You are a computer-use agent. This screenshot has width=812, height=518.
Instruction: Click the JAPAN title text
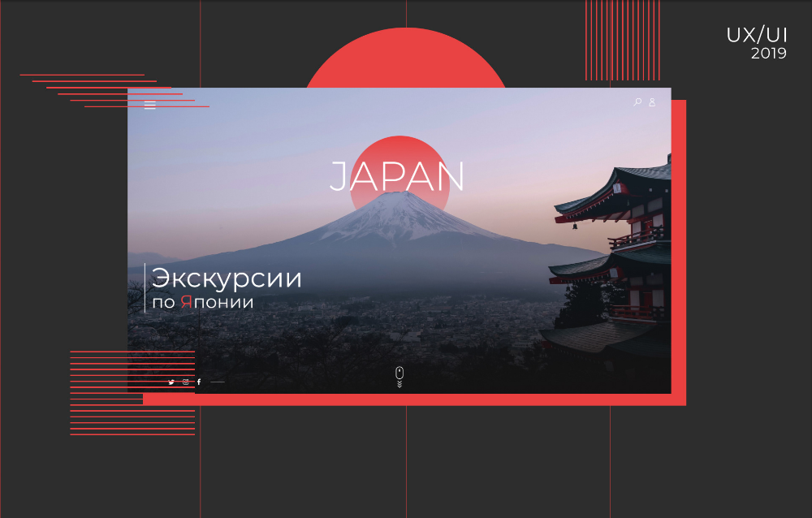pyautogui.click(x=397, y=177)
